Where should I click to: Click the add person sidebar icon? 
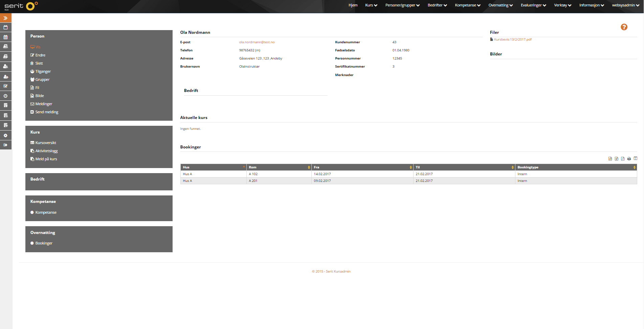[x=6, y=76]
